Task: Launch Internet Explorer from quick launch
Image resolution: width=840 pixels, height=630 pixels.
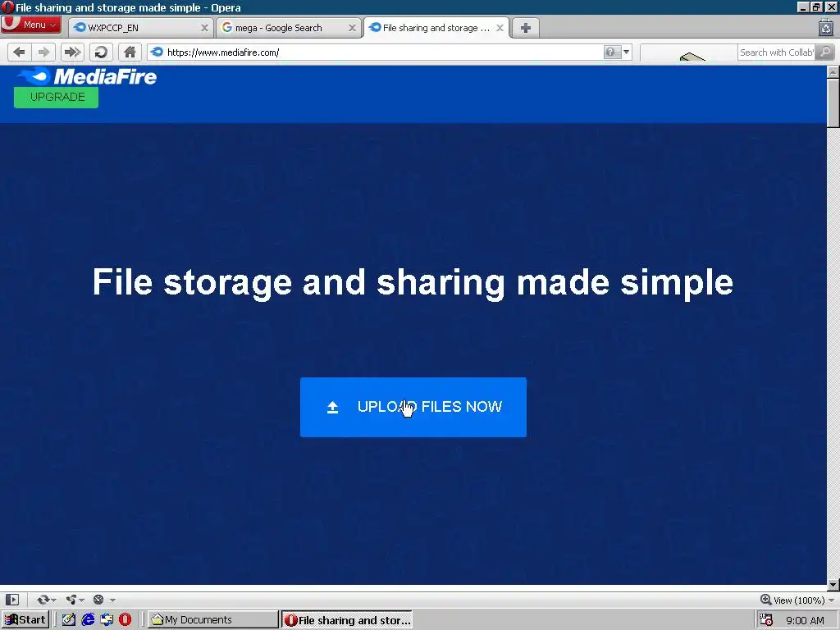Action: point(88,620)
